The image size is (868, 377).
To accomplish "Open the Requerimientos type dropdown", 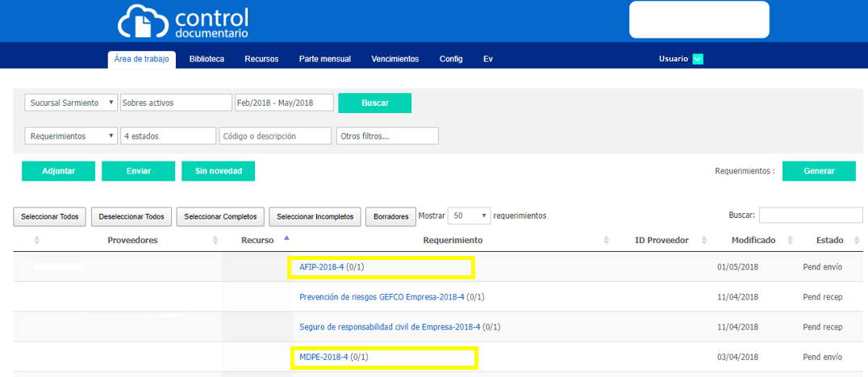I will click(x=71, y=136).
